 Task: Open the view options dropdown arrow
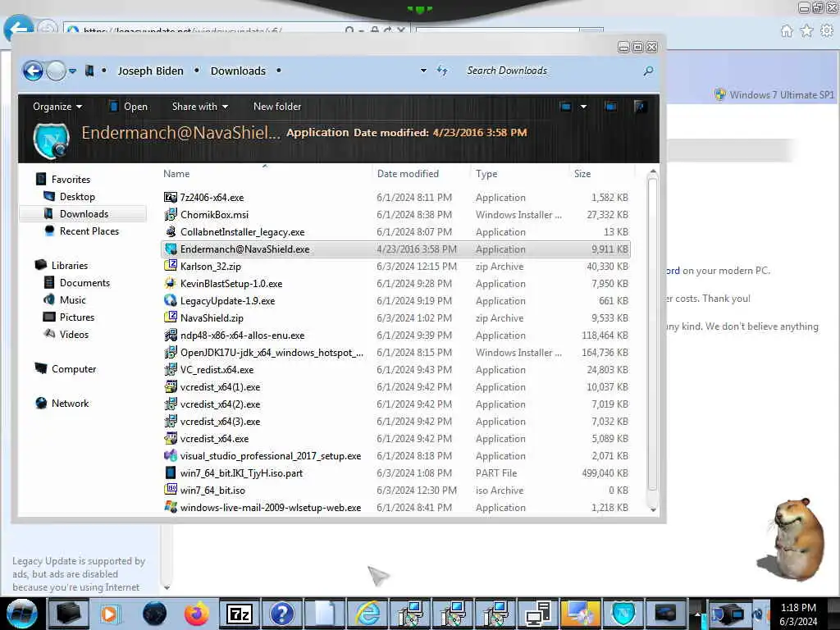pos(583,106)
